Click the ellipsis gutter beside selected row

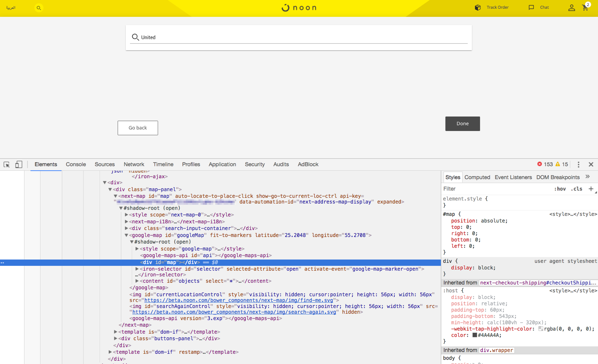[2, 263]
